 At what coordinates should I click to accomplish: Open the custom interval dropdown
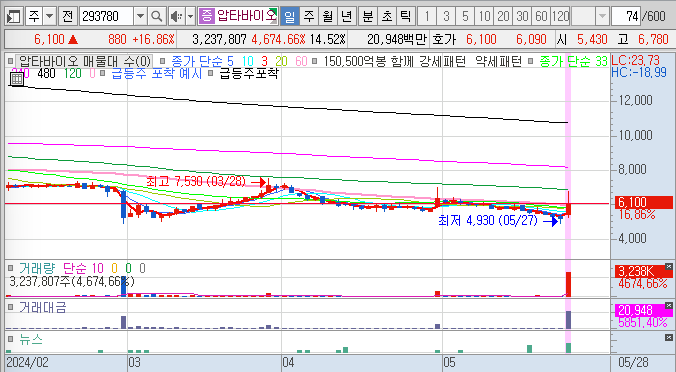pyautogui.click(x=602, y=16)
